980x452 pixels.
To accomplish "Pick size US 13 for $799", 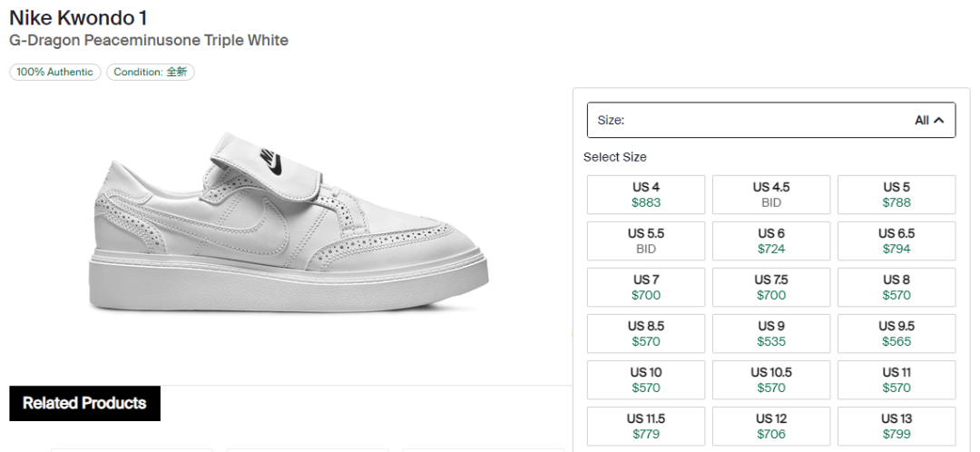I will tap(896, 426).
